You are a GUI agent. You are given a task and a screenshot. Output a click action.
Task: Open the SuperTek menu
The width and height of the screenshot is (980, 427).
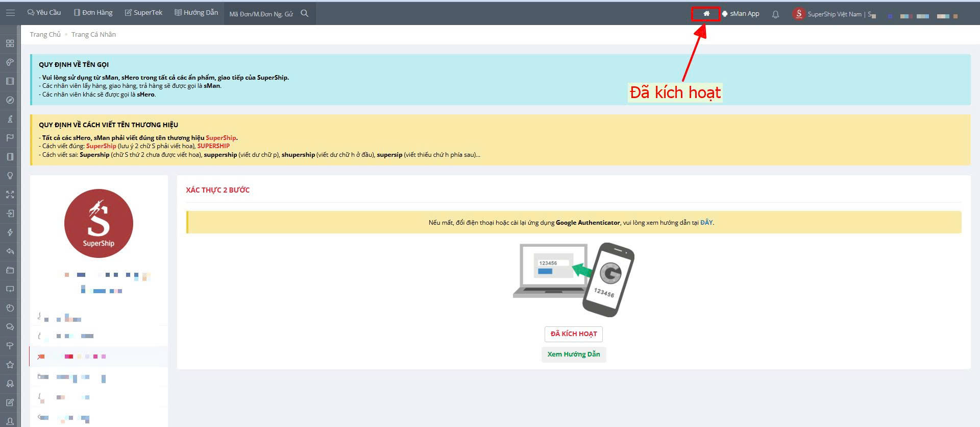pyautogui.click(x=143, y=13)
